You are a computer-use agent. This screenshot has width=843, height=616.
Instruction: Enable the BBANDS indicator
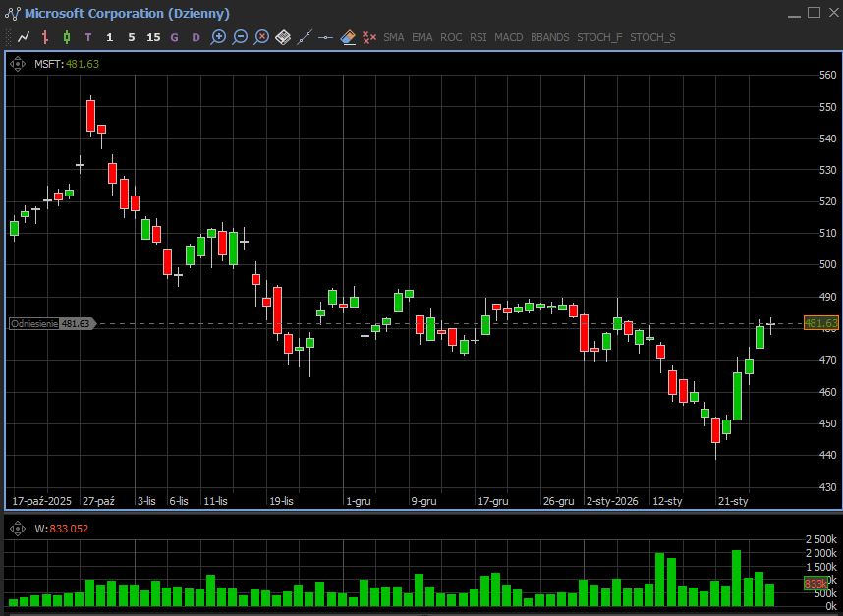coord(549,37)
